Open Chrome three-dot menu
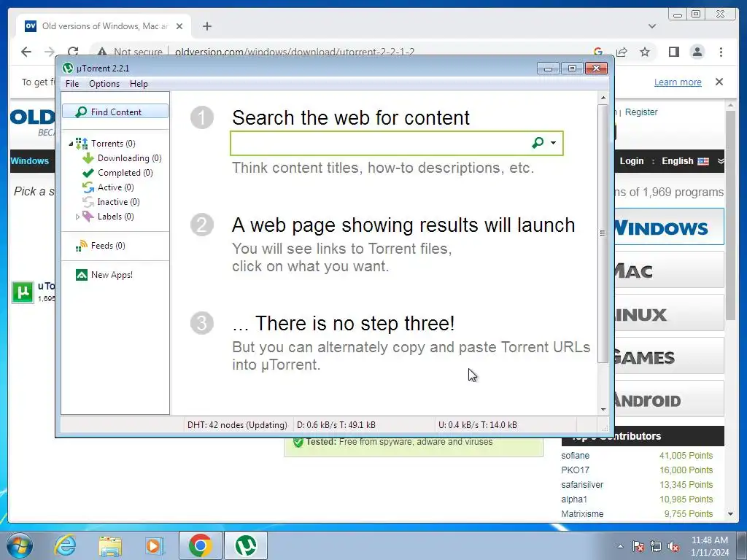This screenshot has width=747, height=560. coord(721,52)
